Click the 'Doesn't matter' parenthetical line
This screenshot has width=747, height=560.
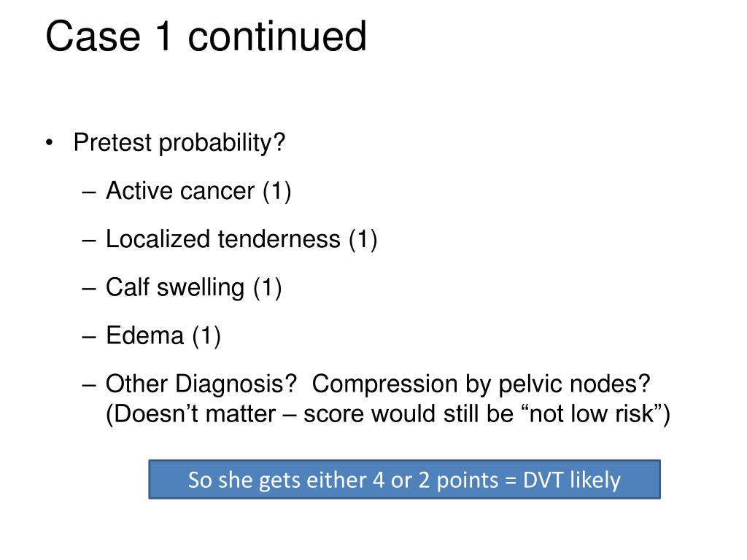(x=388, y=414)
